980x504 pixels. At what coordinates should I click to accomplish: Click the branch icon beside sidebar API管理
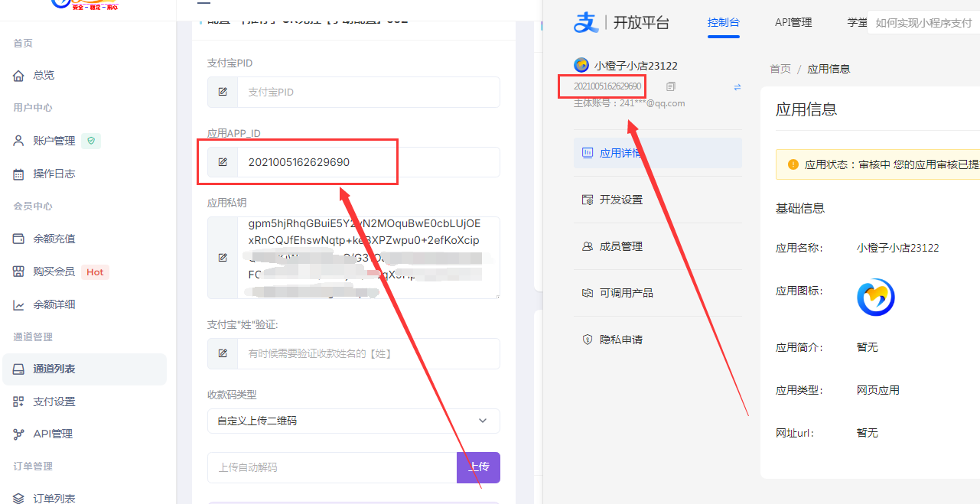click(19, 434)
